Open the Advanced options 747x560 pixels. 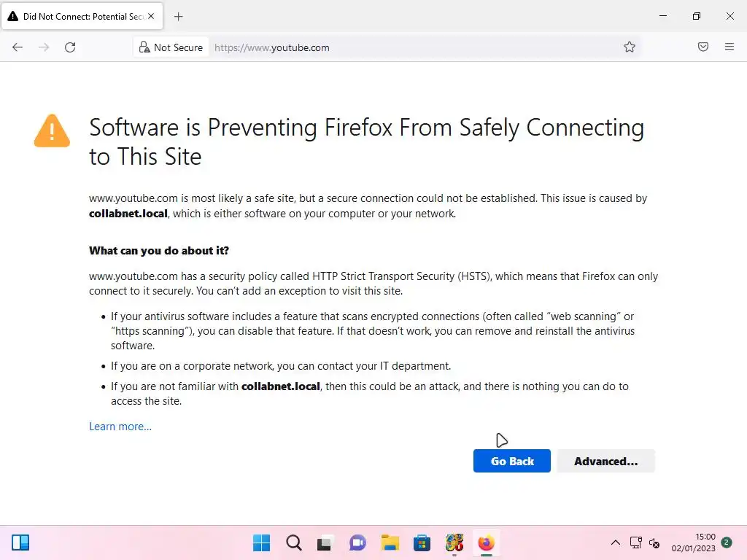point(605,461)
